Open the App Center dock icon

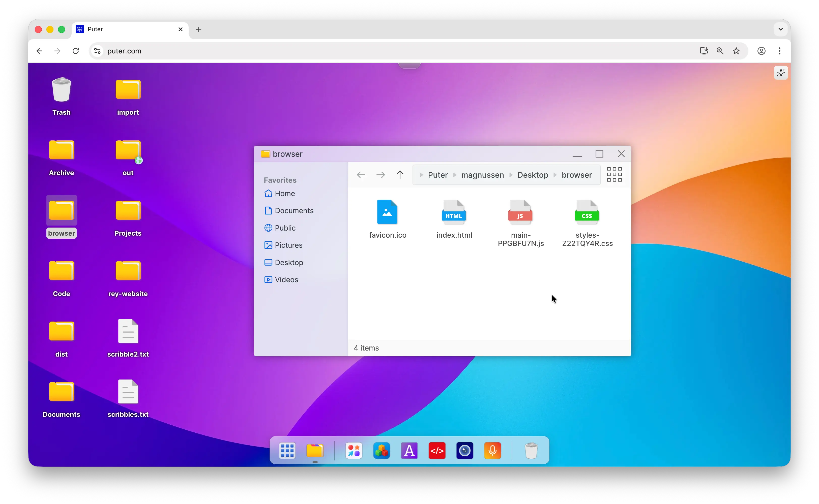pos(354,451)
